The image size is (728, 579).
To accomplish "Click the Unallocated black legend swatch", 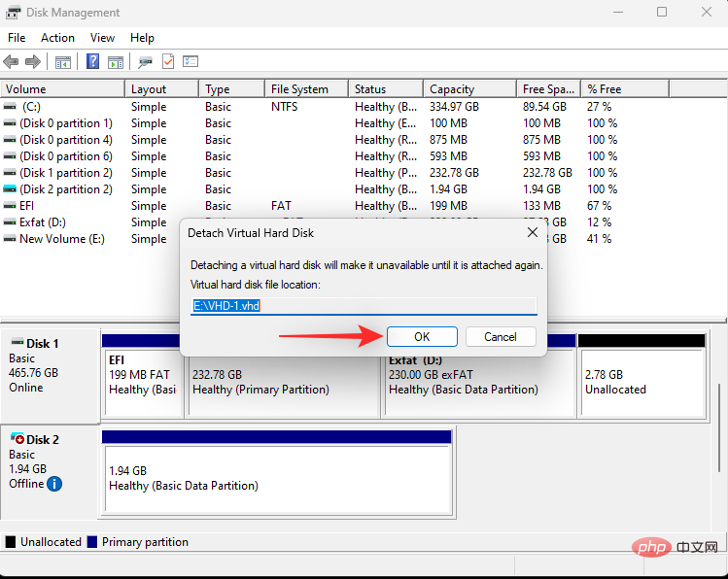I will (11, 542).
